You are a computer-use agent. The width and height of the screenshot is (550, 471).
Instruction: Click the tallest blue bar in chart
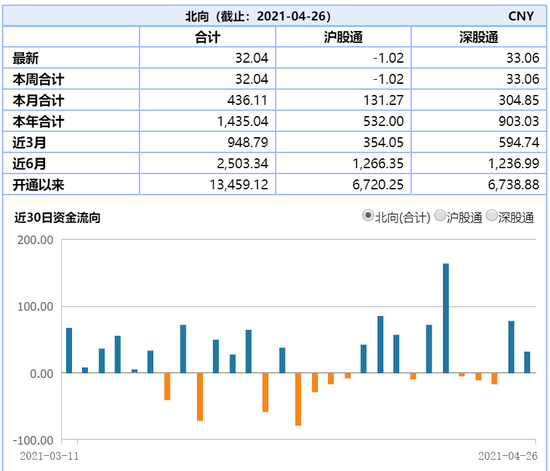coord(446,318)
